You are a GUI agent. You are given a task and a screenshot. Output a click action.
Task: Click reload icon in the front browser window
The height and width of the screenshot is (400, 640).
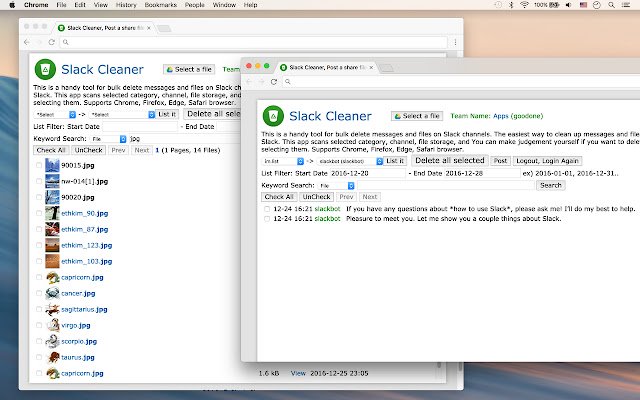point(274,82)
